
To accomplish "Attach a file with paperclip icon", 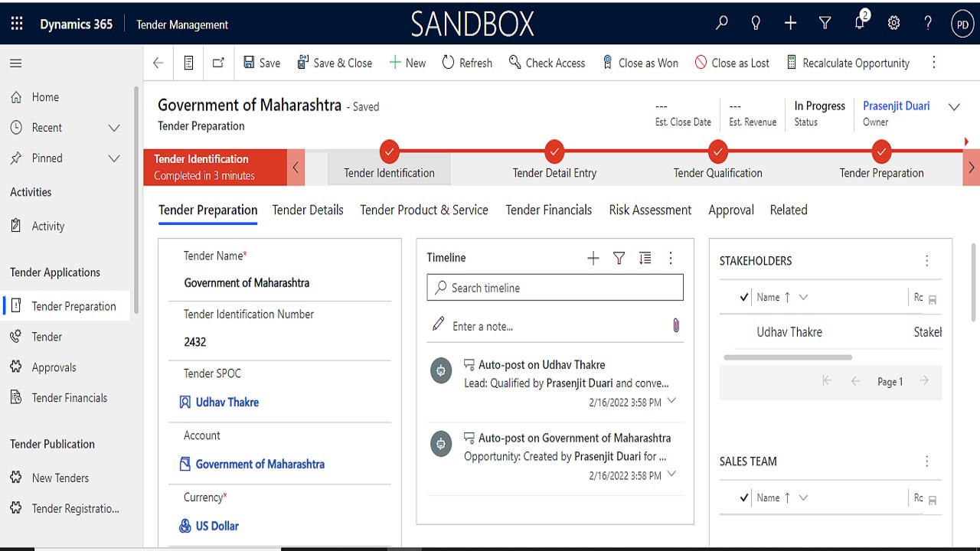I will click(676, 325).
